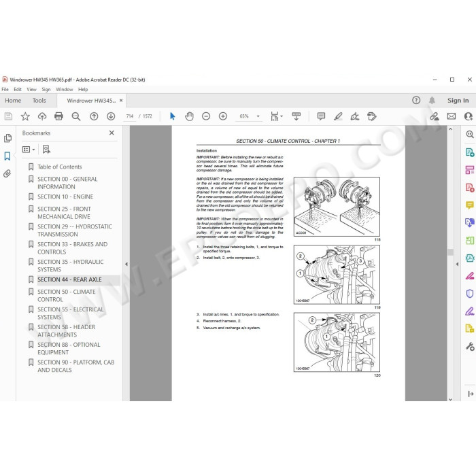Open the View menu

[x=31, y=89]
